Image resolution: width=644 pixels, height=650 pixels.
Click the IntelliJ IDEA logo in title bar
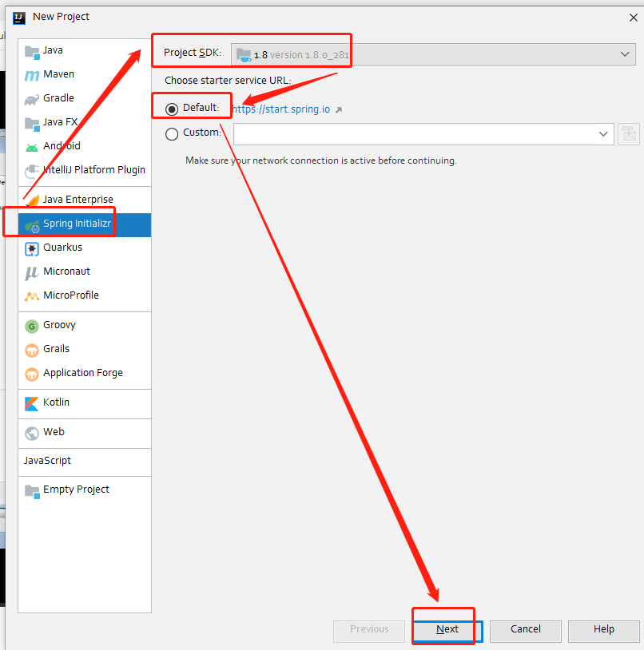(19, 18)
